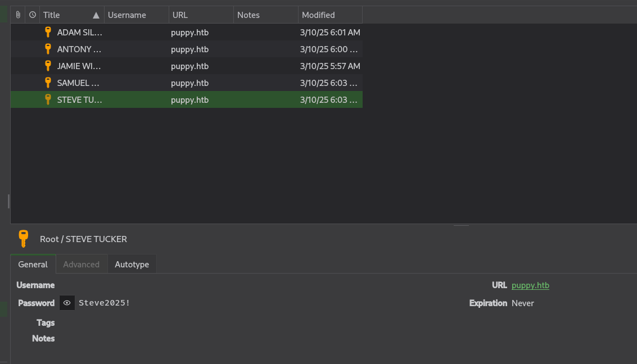This screenshot has height=364, width=637.
Task: Click the 3/10/25 6:01 AM modified date
Action: click(x=330, y=33)
